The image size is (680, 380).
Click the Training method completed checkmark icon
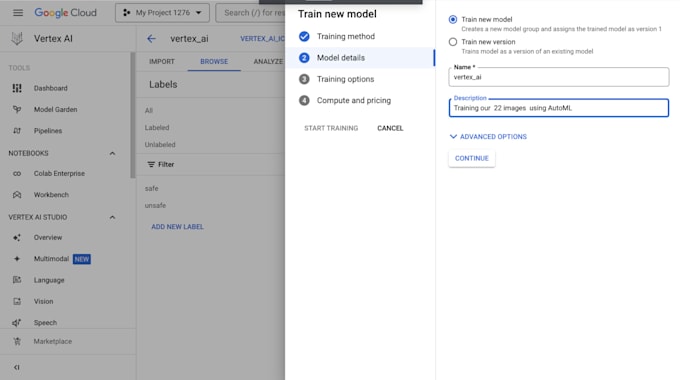point(304,36)
